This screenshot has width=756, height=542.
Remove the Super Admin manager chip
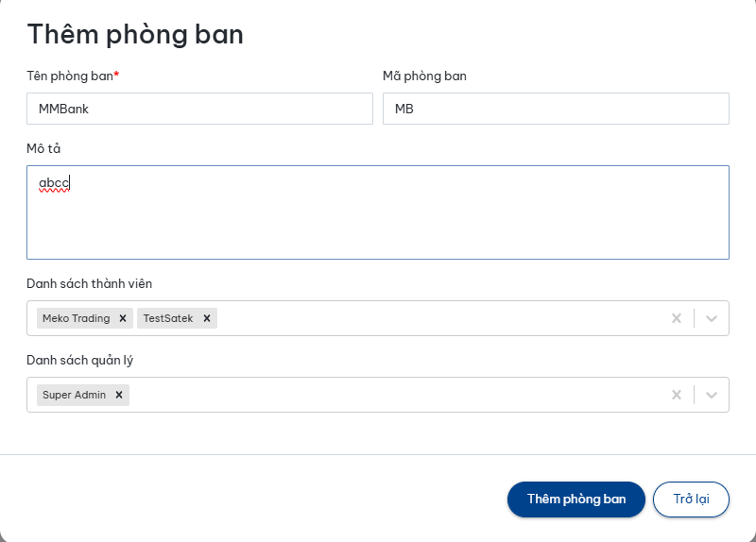click(x=119, y=395)
